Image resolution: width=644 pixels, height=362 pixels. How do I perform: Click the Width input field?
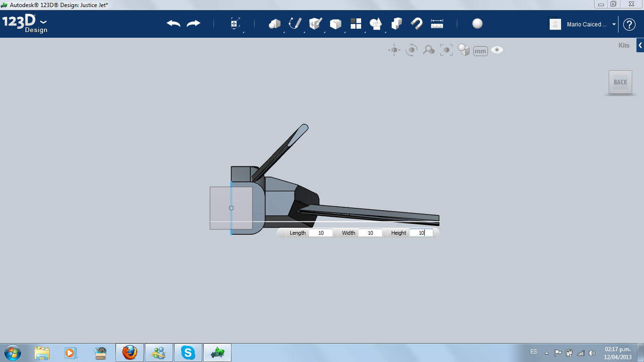(x=370, y=233)
